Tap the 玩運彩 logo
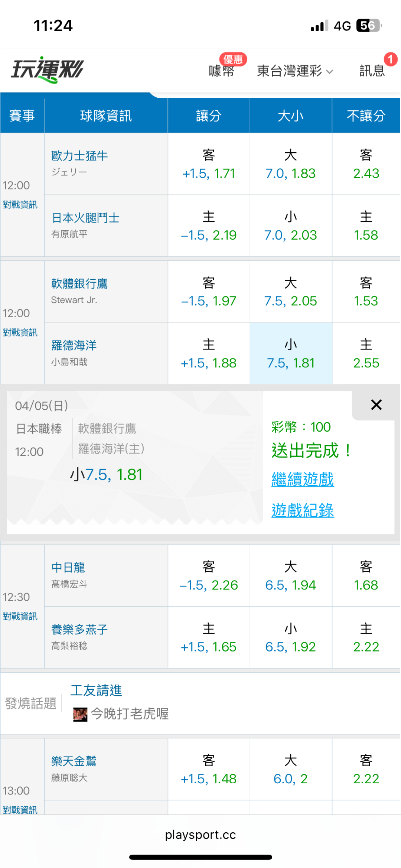Screen dimensions: 401x868 pos(48,69)
